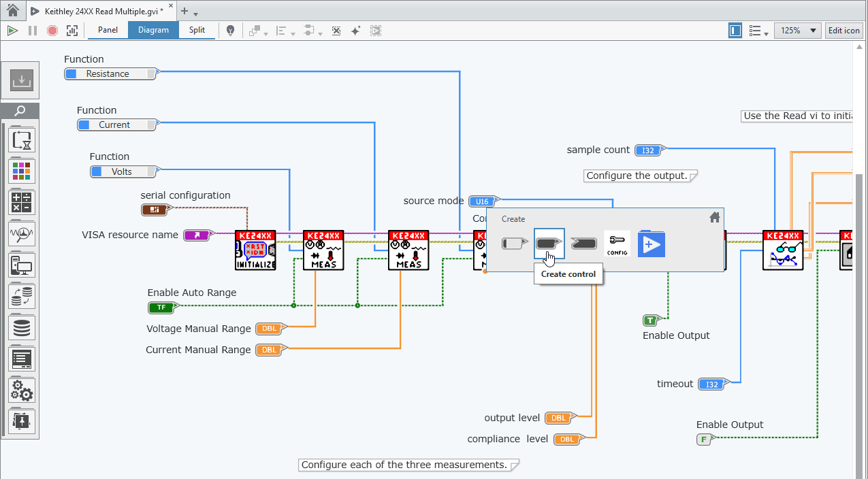Click the KE24XX Initialize node

255,250
